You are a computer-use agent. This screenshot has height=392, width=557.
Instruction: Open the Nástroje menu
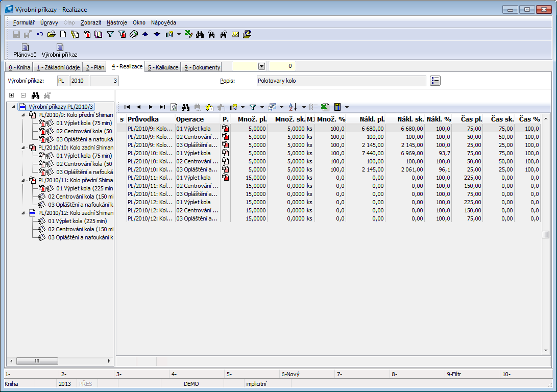[117, 22]
